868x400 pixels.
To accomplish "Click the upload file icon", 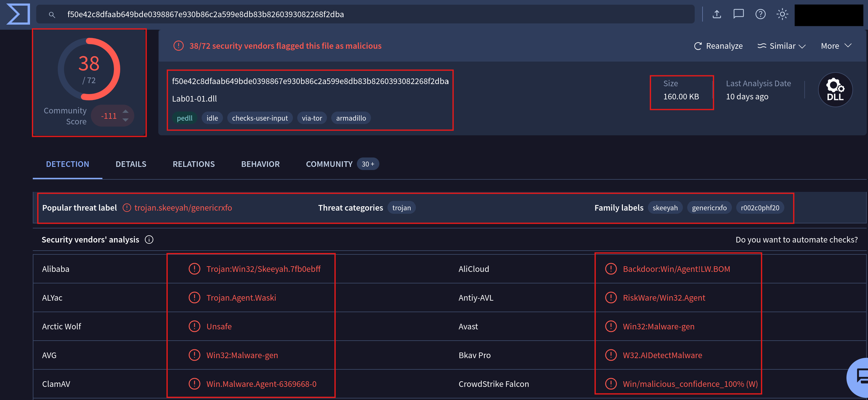I will pos(717,14).
